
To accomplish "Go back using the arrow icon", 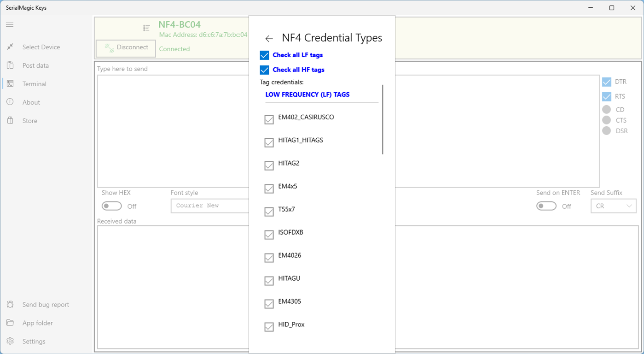I will pyautogui.click(x=269, y=39).
